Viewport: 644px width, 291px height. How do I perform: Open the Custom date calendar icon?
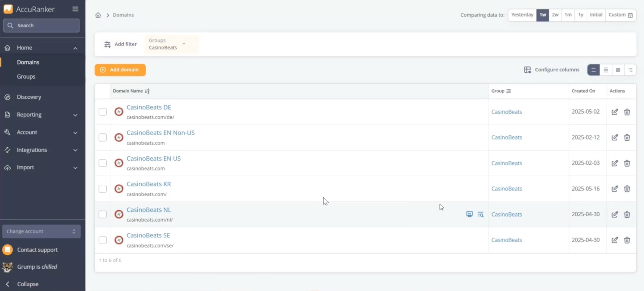tap(630, 15)
